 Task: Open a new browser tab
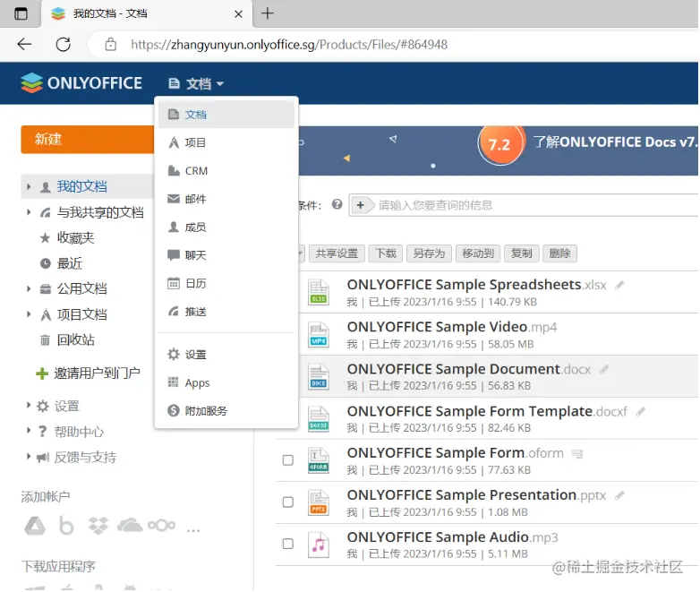[268, 13]
